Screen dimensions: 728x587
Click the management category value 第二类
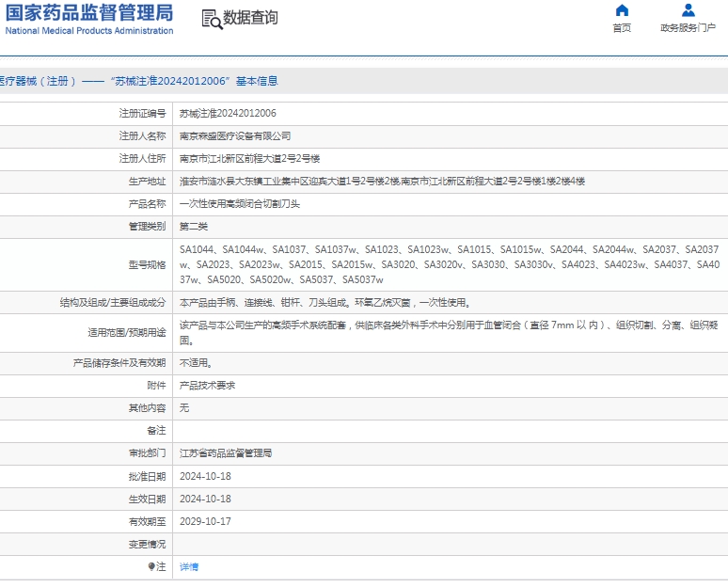point(194,227)
